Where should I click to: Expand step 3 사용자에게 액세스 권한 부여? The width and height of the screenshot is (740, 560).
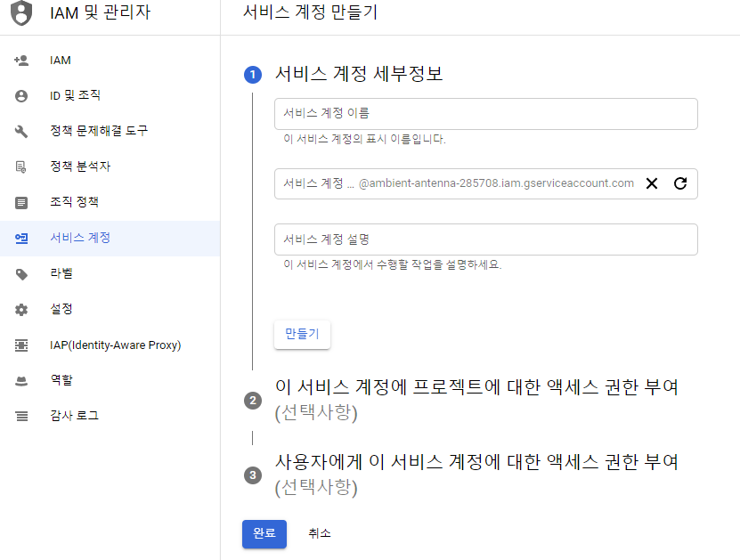(x=476, y=475)
